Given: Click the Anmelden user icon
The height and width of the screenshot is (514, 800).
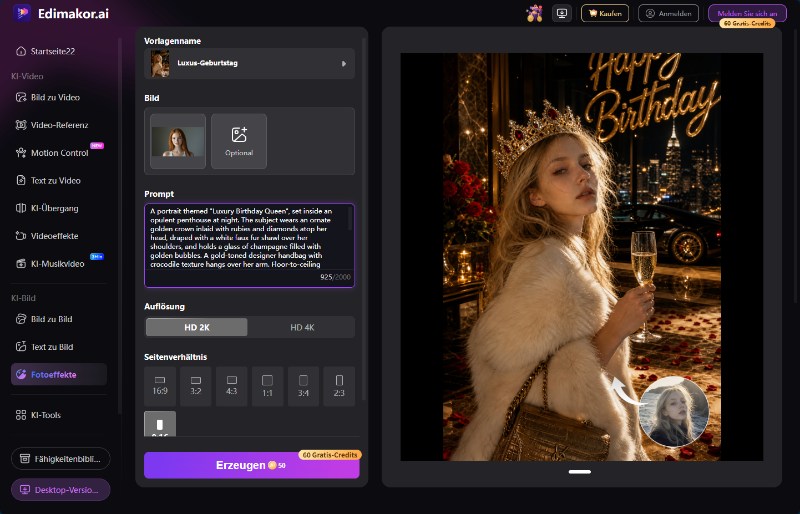Looking at the screenshot, I should coord(650,13).
